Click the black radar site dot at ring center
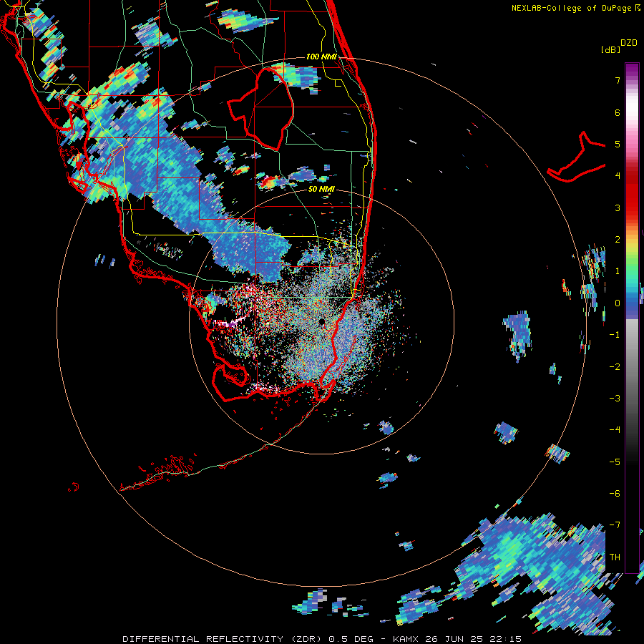644x644 pixels. click(x=321, y=321)
